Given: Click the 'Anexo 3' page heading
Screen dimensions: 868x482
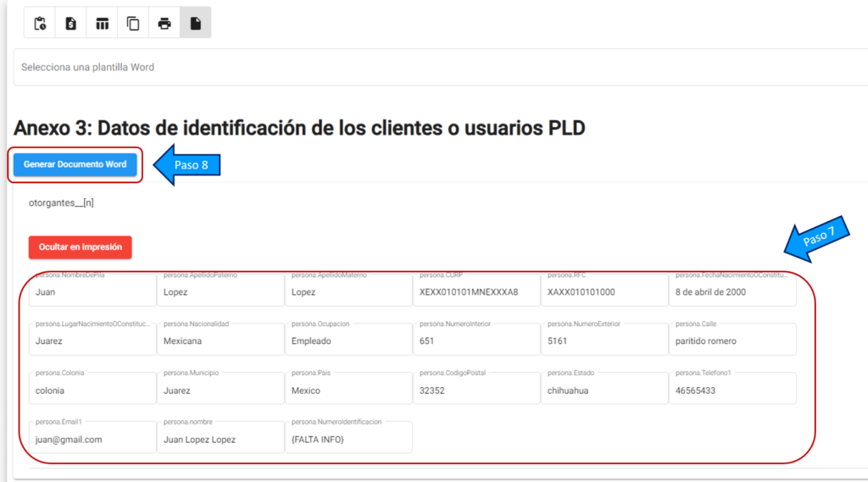Looking at the screenshot, I should click(299, 128).
